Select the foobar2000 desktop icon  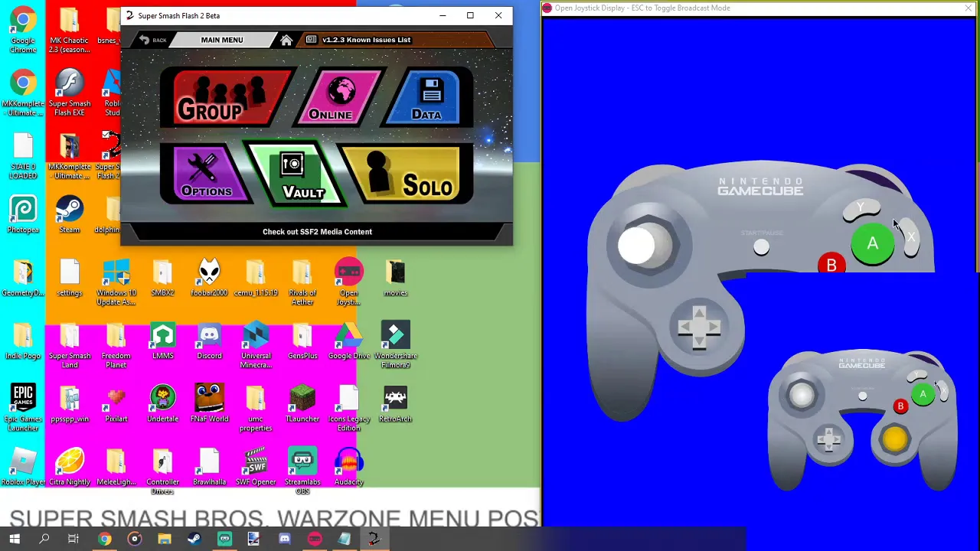(x=209, y=279)
